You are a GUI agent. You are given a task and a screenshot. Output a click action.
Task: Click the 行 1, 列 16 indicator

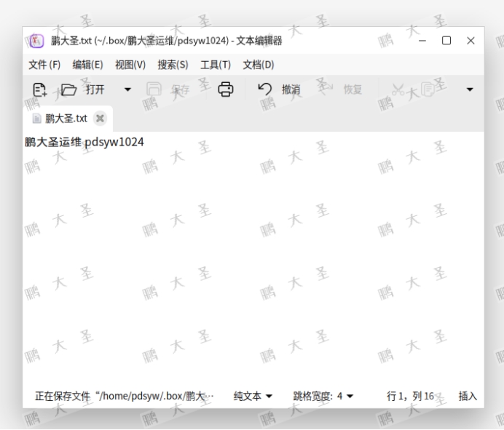pyautogui.click(x=411, y=397)
